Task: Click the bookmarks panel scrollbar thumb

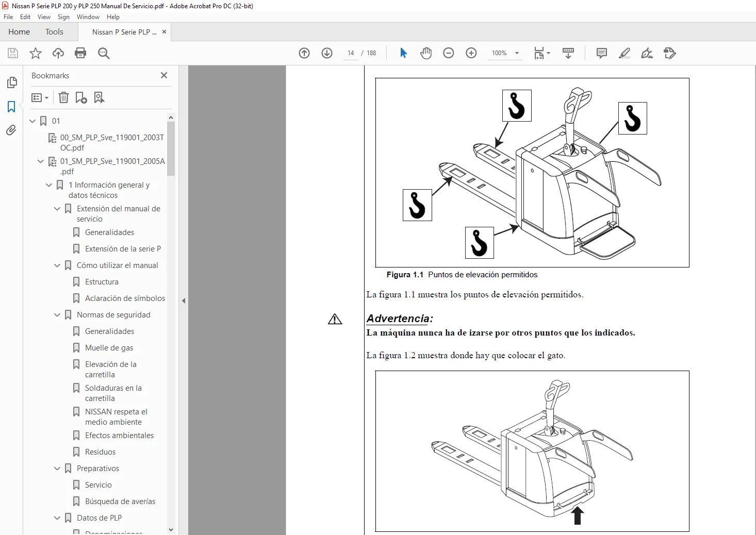Action: pyautogui.click(x=171, y=149)
